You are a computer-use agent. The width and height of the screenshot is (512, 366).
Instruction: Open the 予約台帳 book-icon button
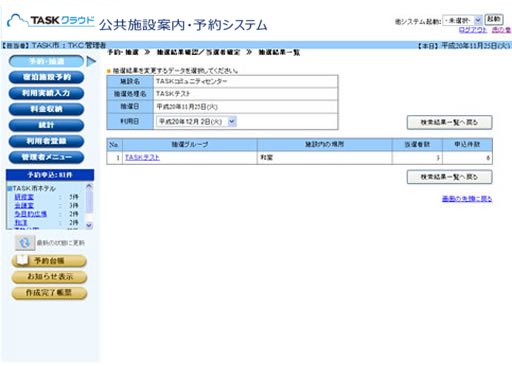[49, 261]
